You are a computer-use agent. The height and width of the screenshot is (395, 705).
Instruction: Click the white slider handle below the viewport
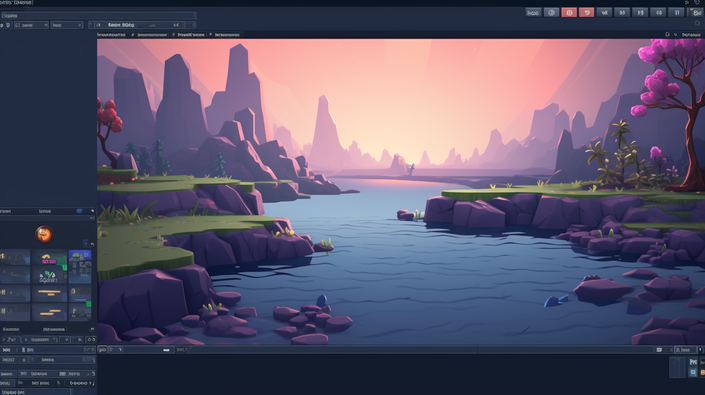[x=166, y=350]
